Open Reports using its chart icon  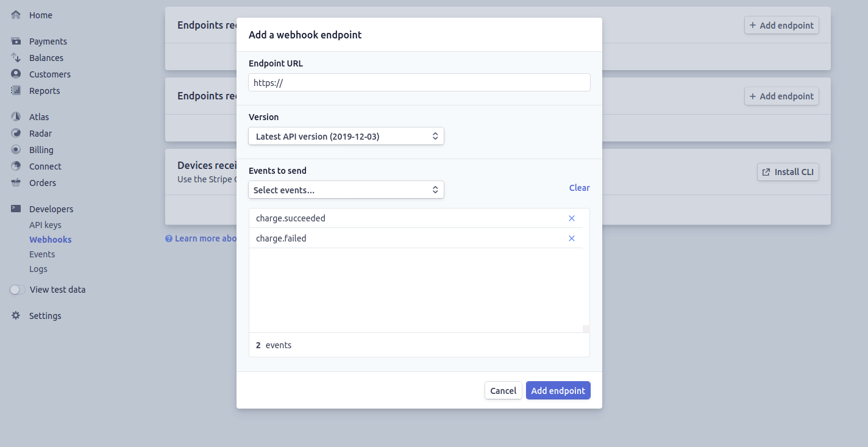coord(16,91)
